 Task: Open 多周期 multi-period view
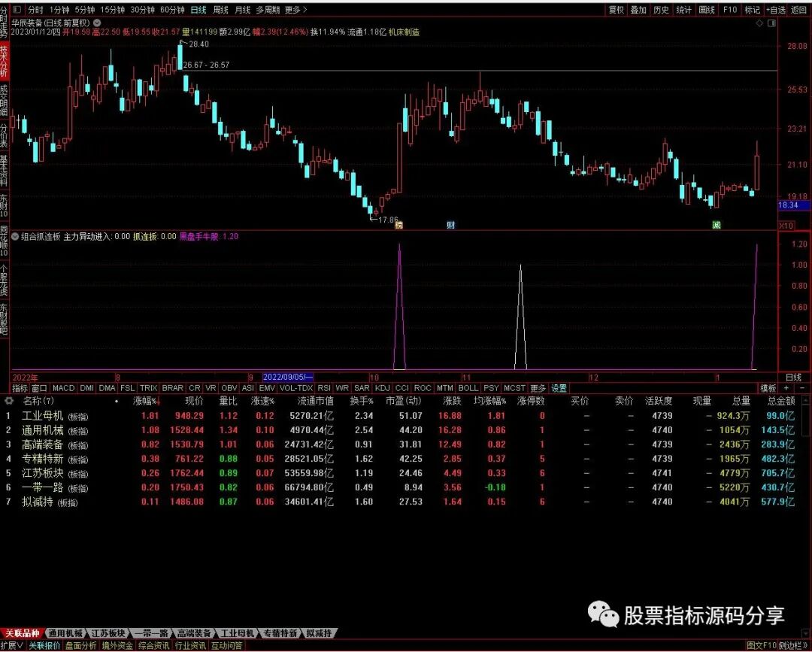268,10
